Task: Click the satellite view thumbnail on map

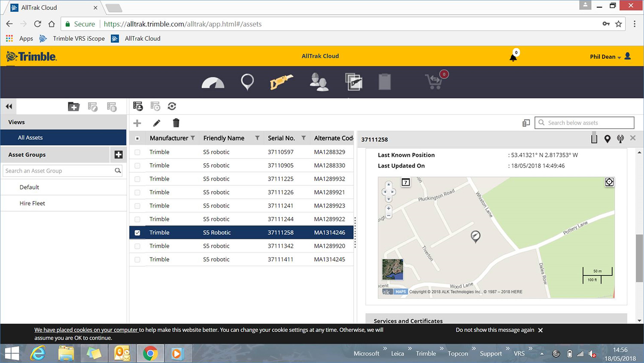Action: click(x=392, y=269)
